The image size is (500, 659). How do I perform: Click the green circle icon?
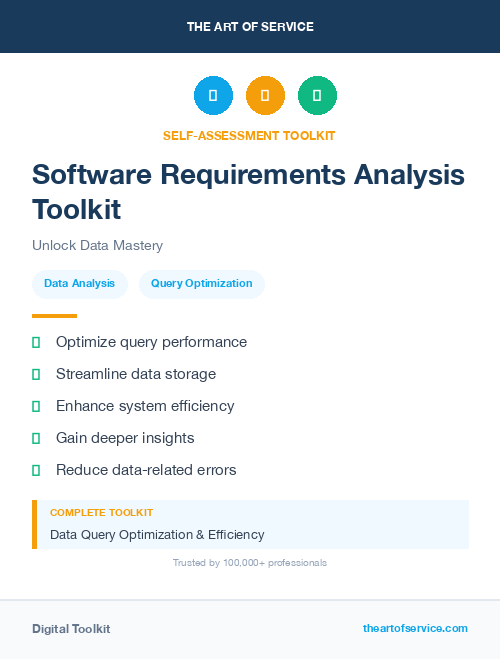tap(317, 95)
